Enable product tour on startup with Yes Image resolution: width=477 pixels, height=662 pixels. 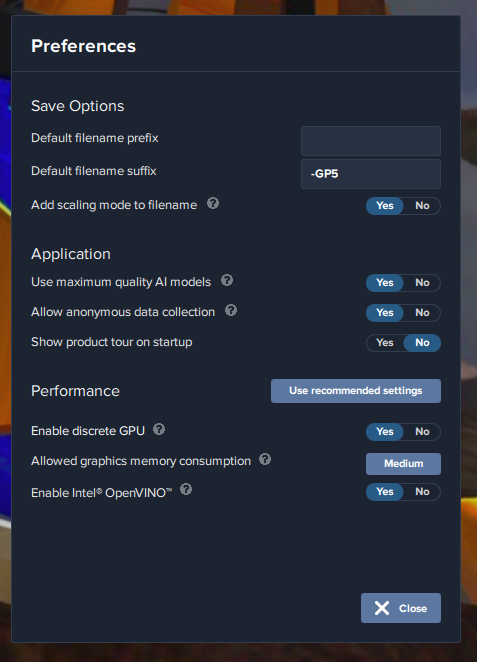(x=385, y=342)
